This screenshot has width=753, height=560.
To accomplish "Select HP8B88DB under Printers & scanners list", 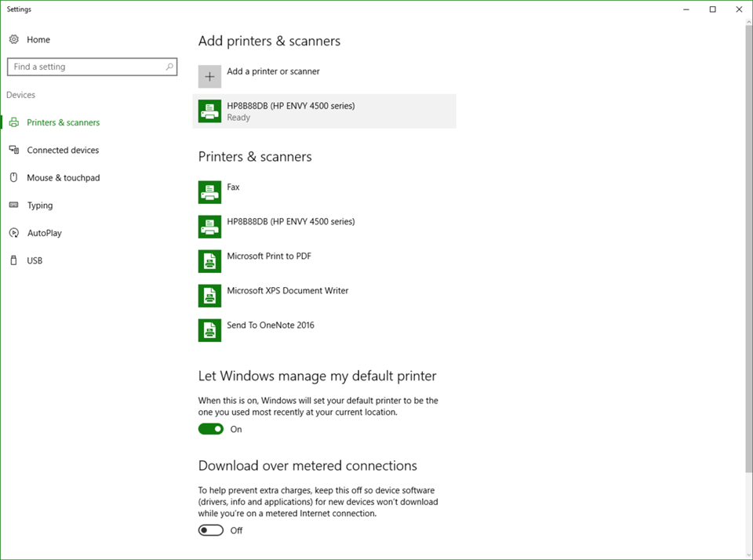I will [290, 222].
